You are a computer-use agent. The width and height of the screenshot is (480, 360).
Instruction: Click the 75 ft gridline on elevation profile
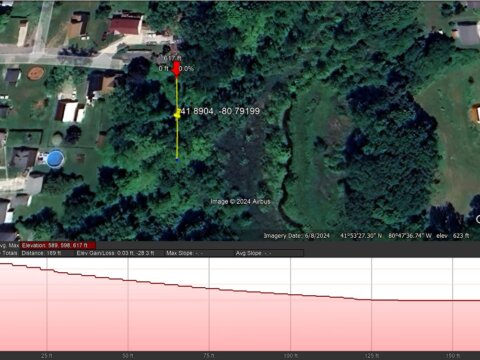coord(209,304)
